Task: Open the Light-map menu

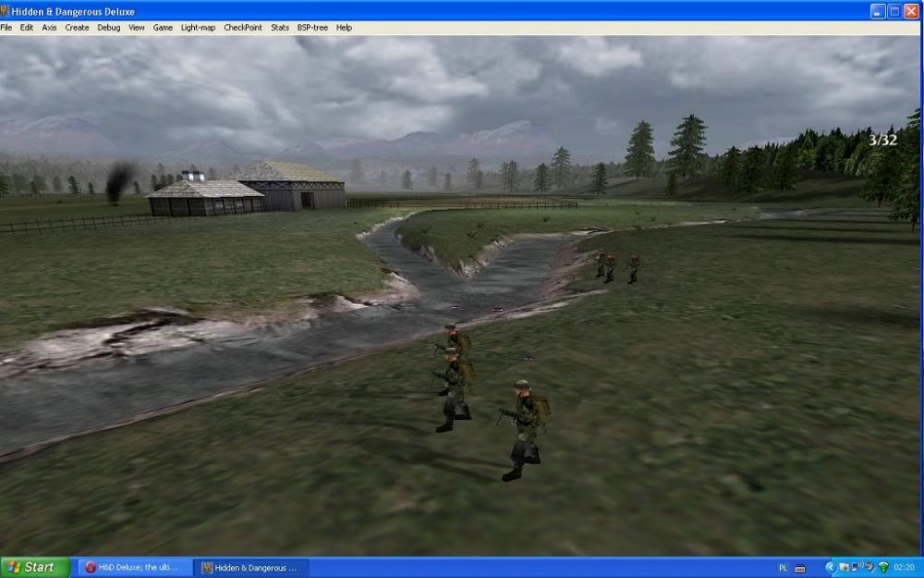Action: point(198,28)
